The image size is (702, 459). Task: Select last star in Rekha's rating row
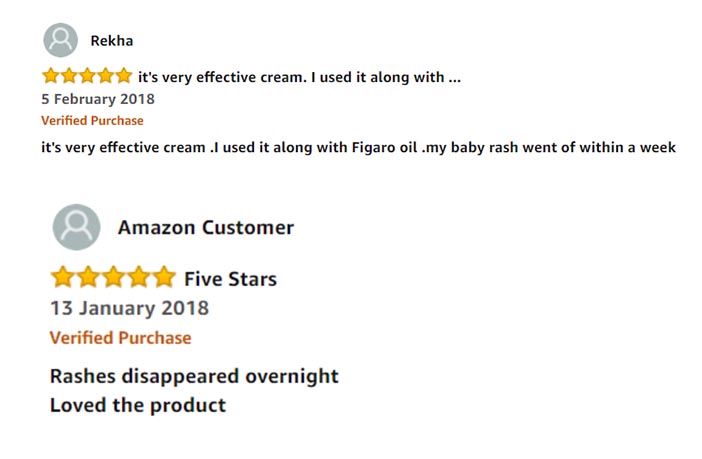point(124,76)
